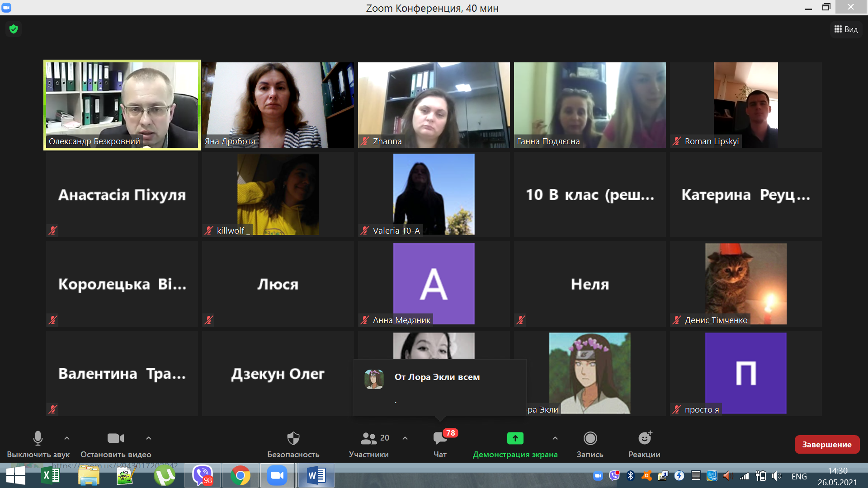The width and height of the screenshot is (868, 488).
Task: Click Катерина Реуц... participant tile
Action: 746,194
